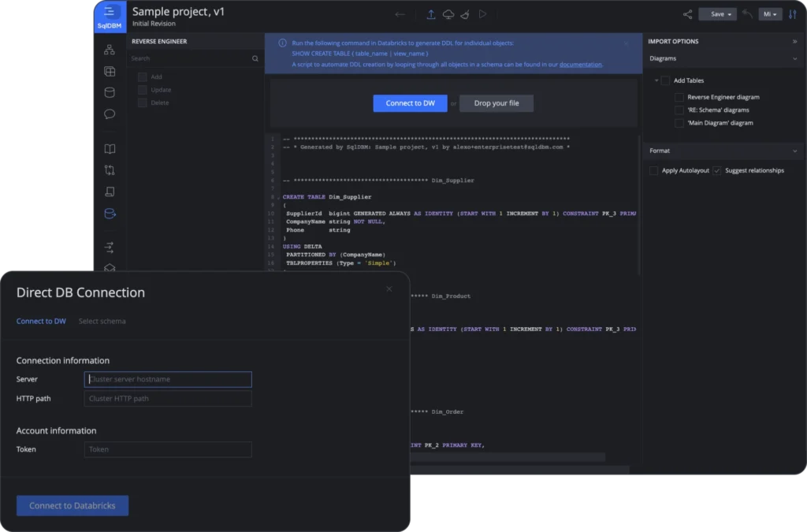The image size is (807, 532).
Task: Collapse the Format section chevron
Action: point(794,151)
